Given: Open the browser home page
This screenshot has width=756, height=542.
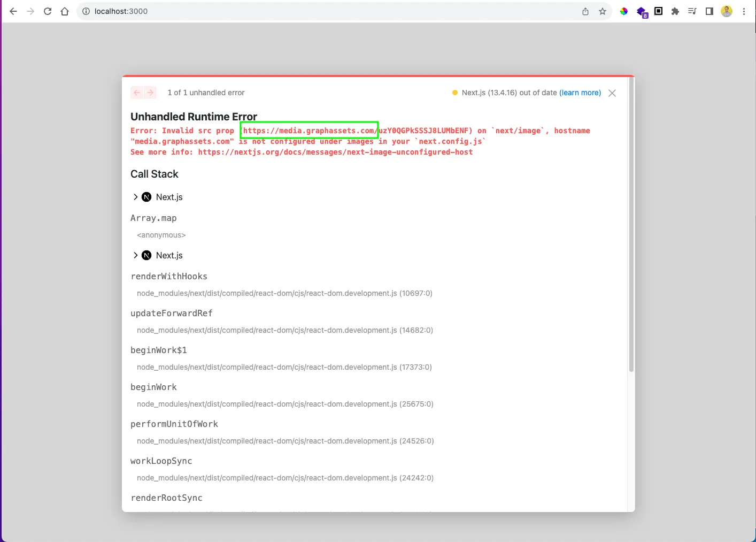Looking at the screenshot, I should click(x=65, y=11).
